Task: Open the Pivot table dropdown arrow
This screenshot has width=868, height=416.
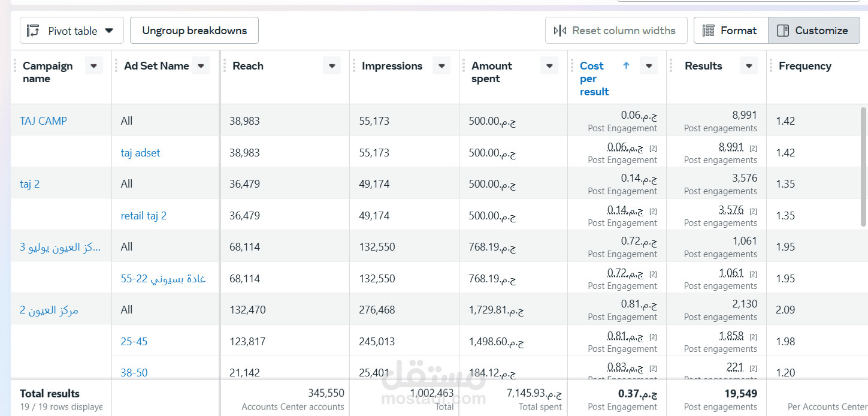Action: pos(109,31)
